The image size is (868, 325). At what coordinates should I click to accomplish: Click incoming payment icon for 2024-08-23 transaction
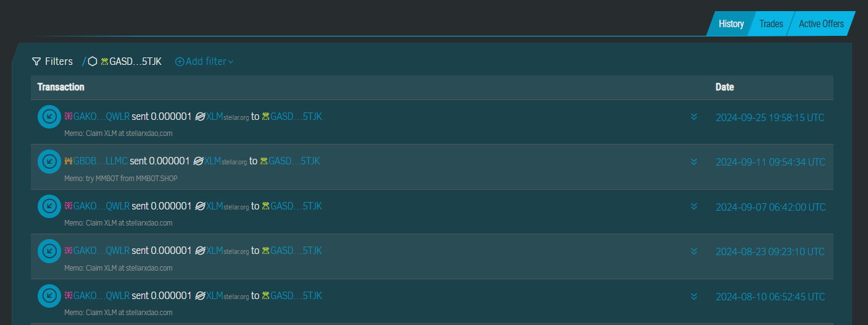tap(49, 251)
